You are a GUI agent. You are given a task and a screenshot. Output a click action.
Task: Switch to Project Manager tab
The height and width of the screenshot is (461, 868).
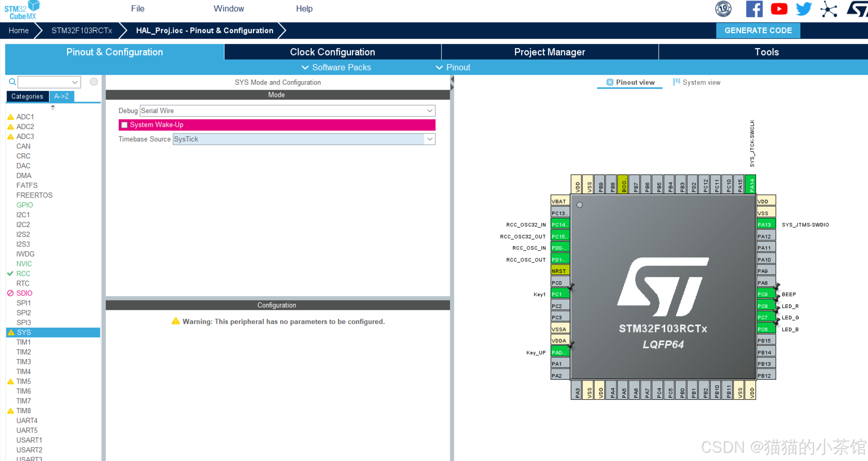(x=549, y=52)
